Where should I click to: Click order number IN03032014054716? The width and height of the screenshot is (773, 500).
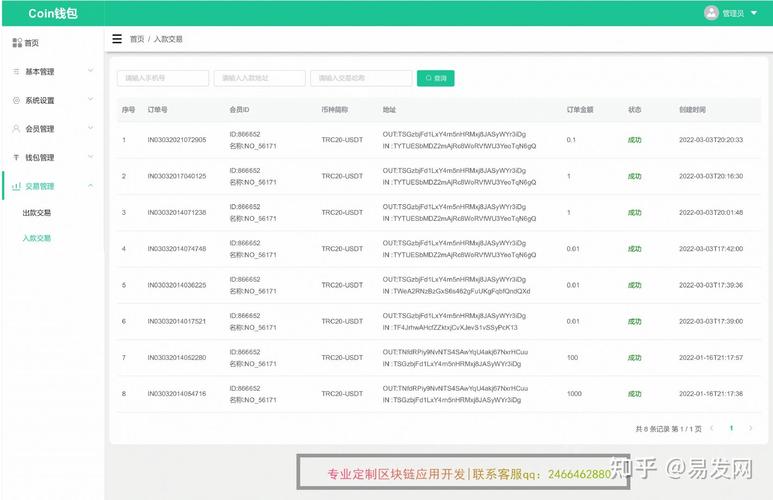coord(177,393)
